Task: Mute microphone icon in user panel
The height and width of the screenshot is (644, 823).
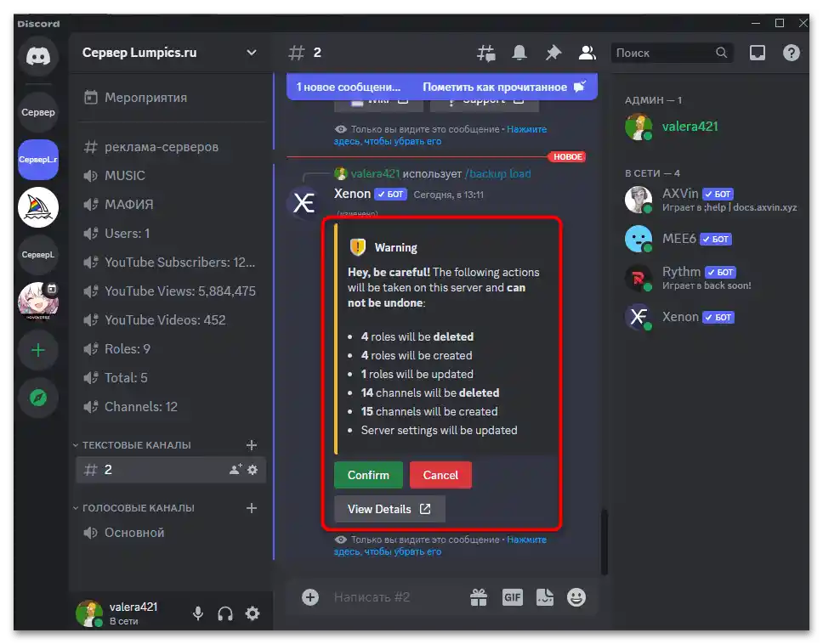Action: point(198,613)
